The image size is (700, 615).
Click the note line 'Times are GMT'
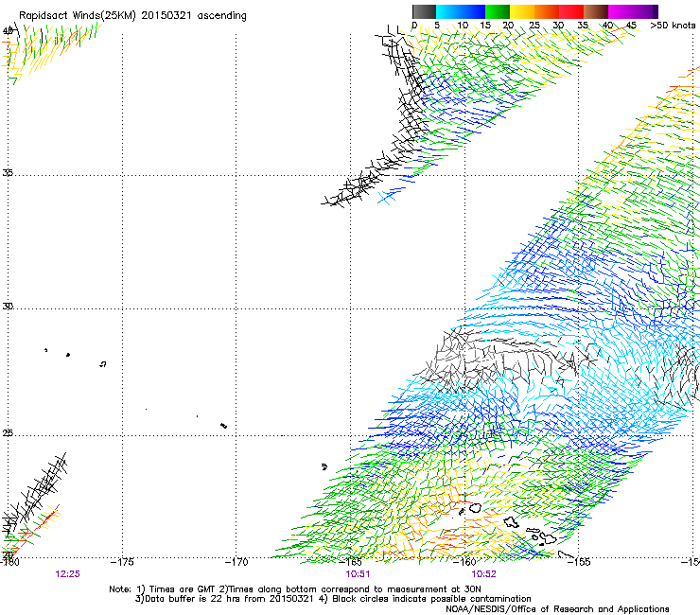point(183,589)
